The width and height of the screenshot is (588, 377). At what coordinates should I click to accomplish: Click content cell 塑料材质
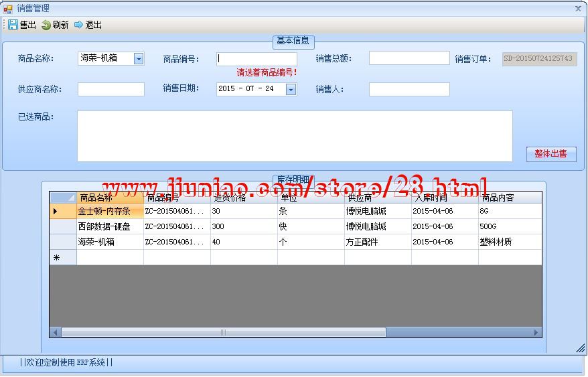[510, 242]
